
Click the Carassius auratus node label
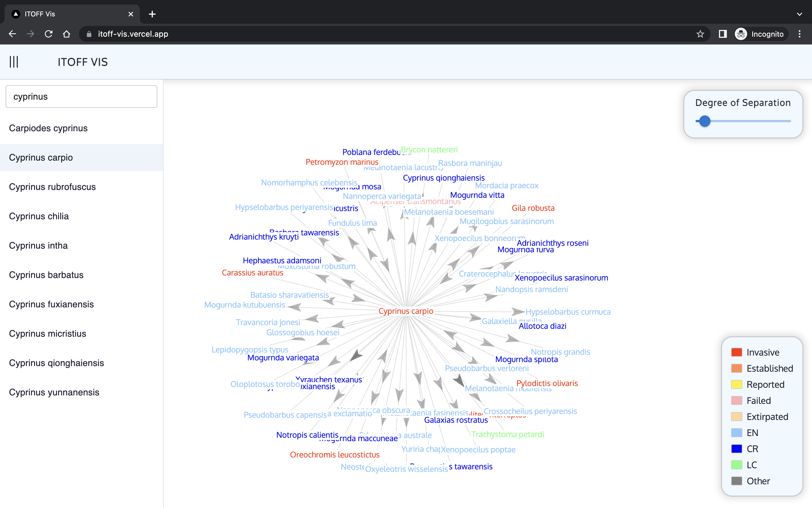pos(252,272)
